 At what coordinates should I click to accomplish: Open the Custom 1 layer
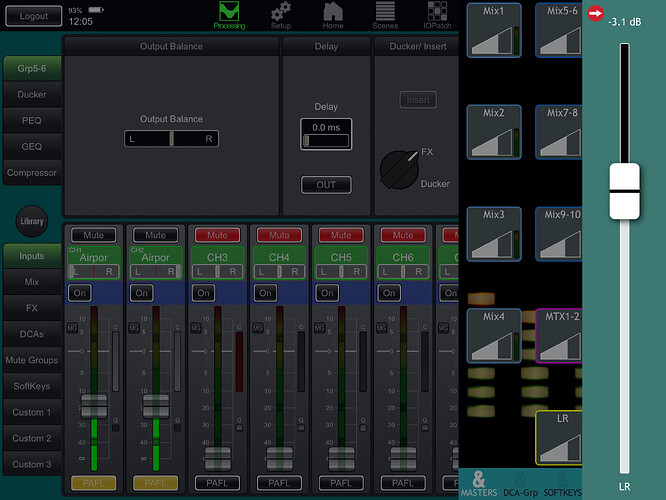coord(32,412)
